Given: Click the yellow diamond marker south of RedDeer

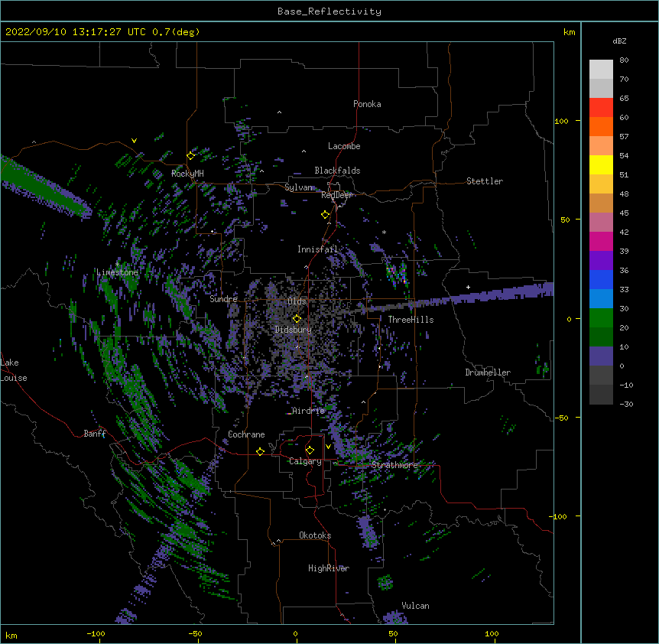Looking at the screenshot, I should 326,215.
